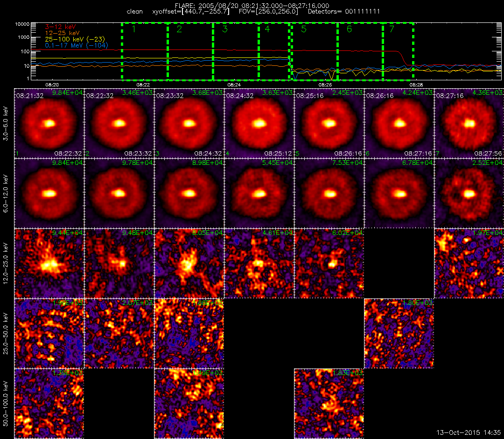Image resolution: width=504 pixels, height=439 pixels.
Task: Click the 50.0-100.0 keV image with peak 1.83E+03
Action: [329, 404]
